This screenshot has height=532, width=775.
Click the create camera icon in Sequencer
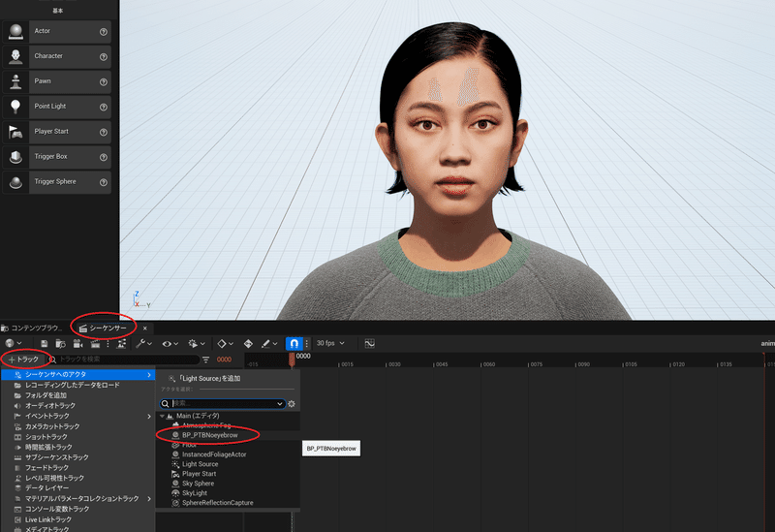[77, 343]
